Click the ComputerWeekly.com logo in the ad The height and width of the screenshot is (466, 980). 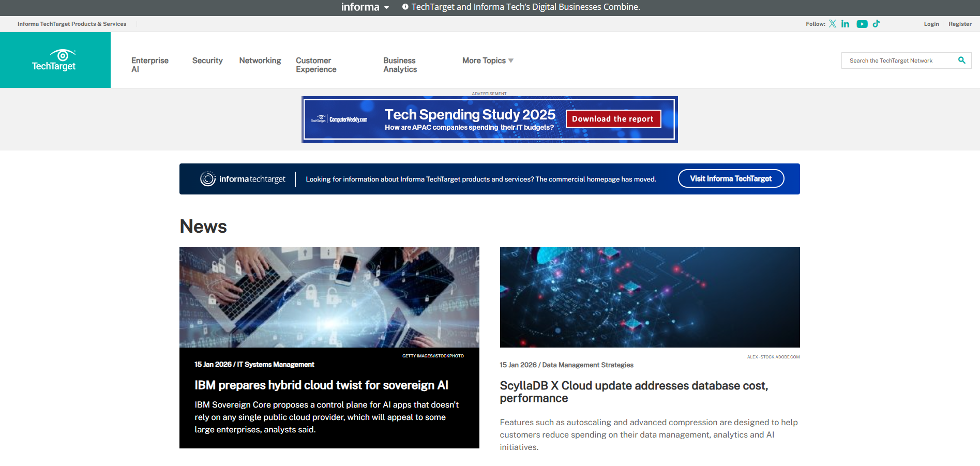tap(349, 119)
